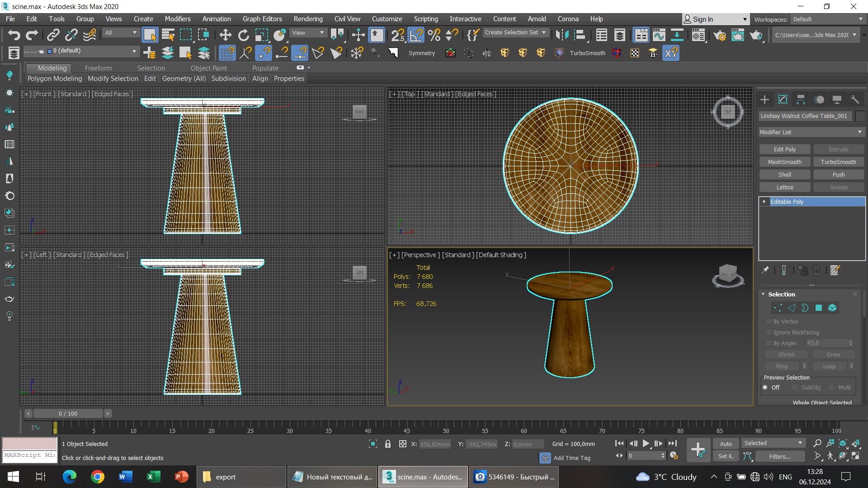Toggle the selection lock padlock

387,444
